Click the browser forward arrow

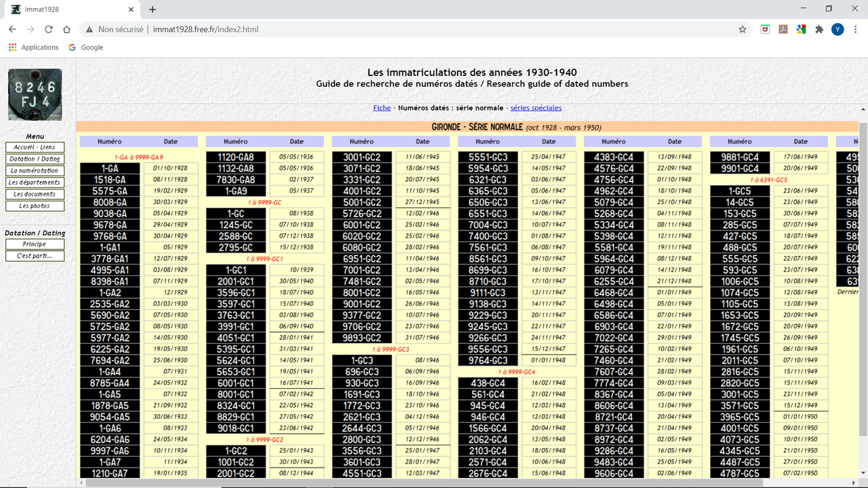point(31,29)
